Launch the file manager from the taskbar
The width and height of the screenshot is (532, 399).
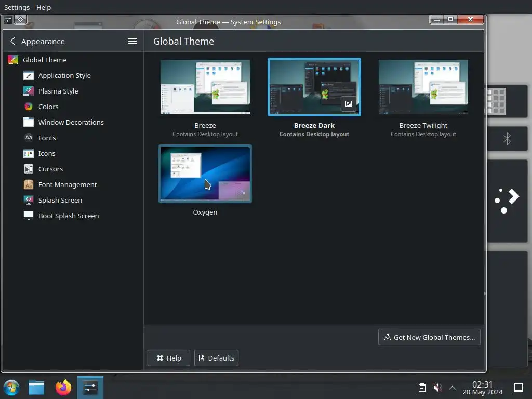(36, 388)
